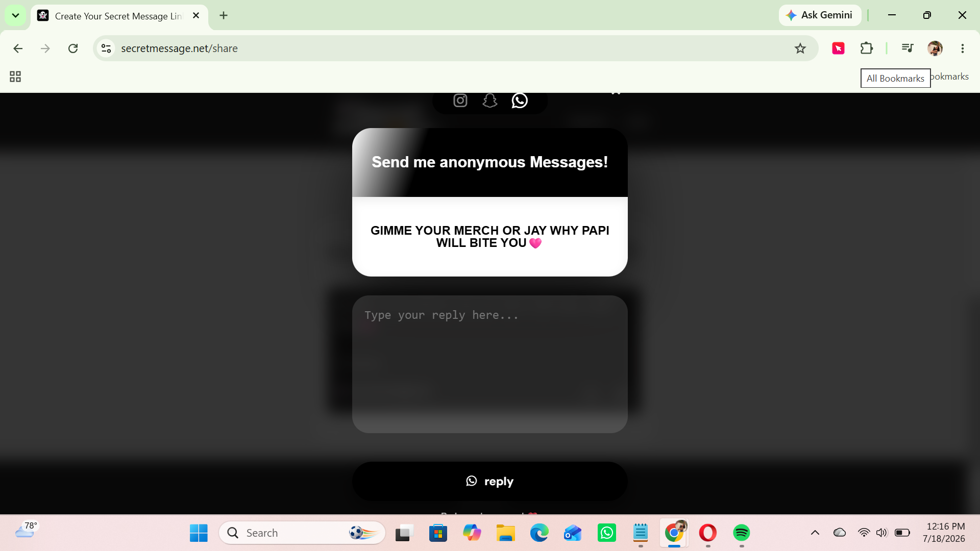Image resolution: width=980 pixels, height=551 pixels.
Task: Open a new browser tab
Action: point(224,16)
